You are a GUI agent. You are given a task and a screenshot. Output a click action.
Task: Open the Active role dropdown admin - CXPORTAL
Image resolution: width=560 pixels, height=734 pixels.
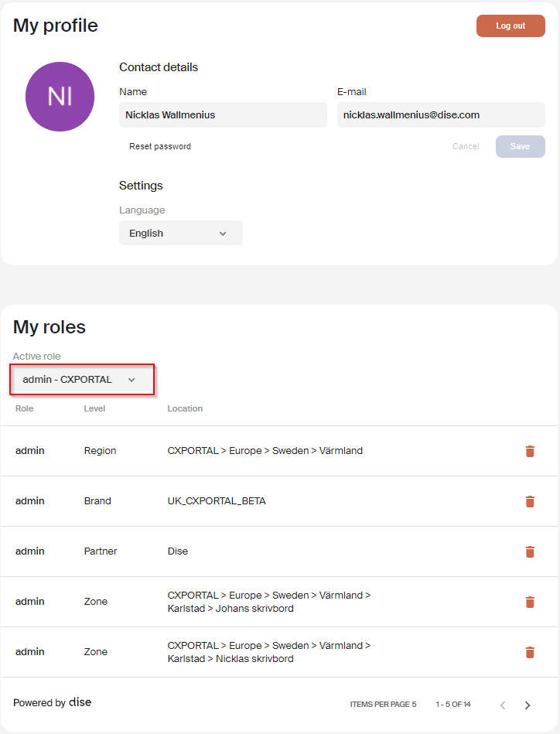(83, 380)
